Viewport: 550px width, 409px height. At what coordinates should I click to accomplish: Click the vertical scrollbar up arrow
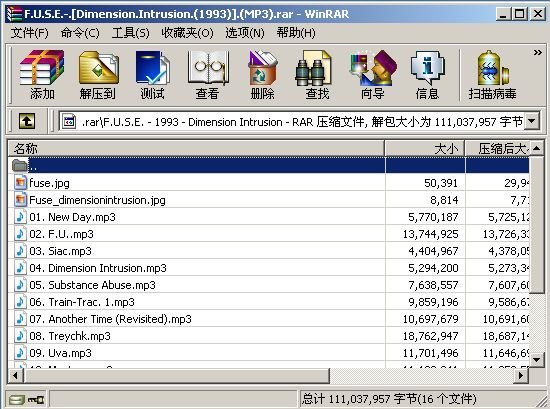coord(537,148)
